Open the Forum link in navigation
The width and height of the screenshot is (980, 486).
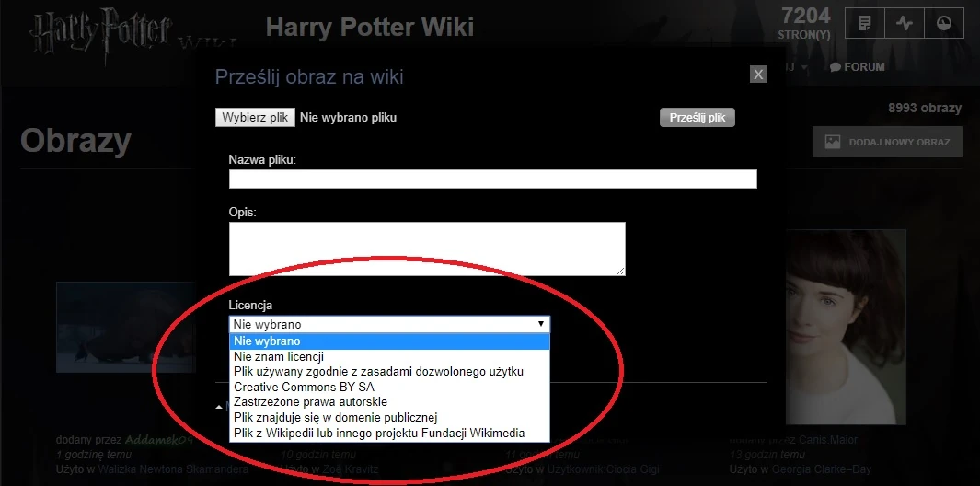[858, 67]
